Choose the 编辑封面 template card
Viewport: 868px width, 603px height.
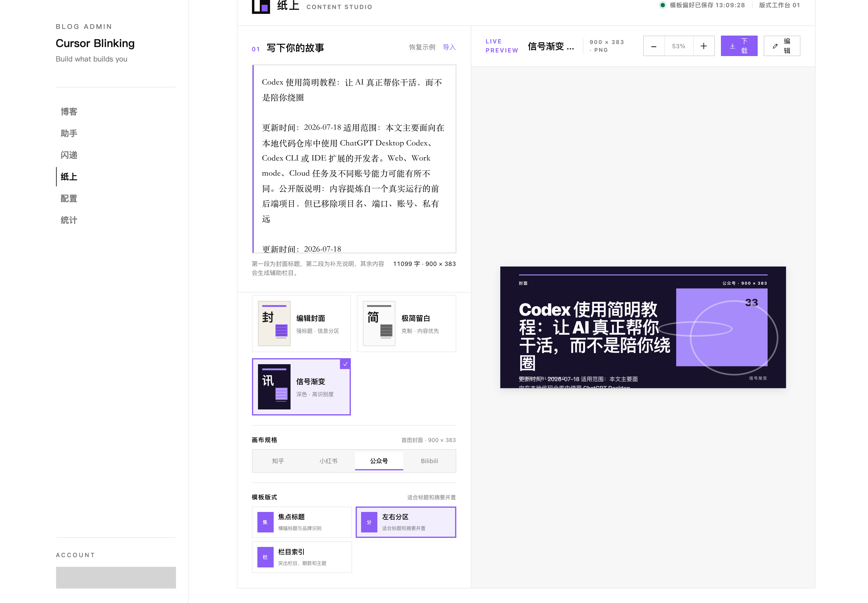pyautogui.click(x=301, y=324)
